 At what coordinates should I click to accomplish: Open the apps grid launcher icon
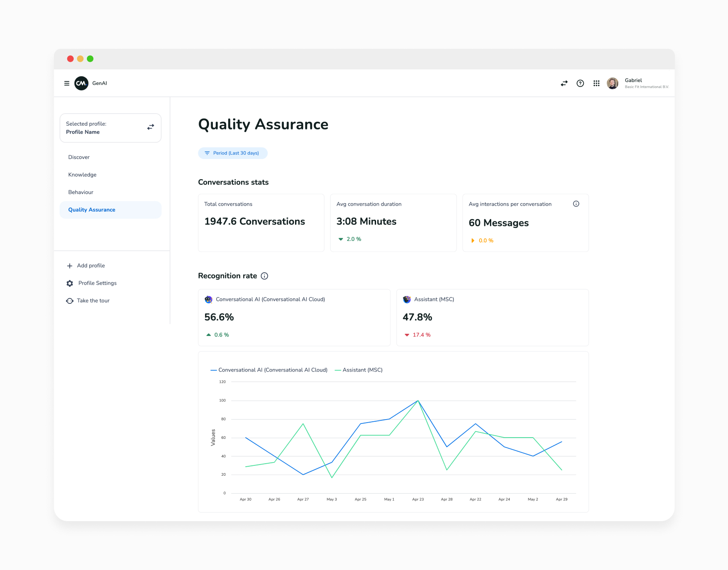[597, 83]
